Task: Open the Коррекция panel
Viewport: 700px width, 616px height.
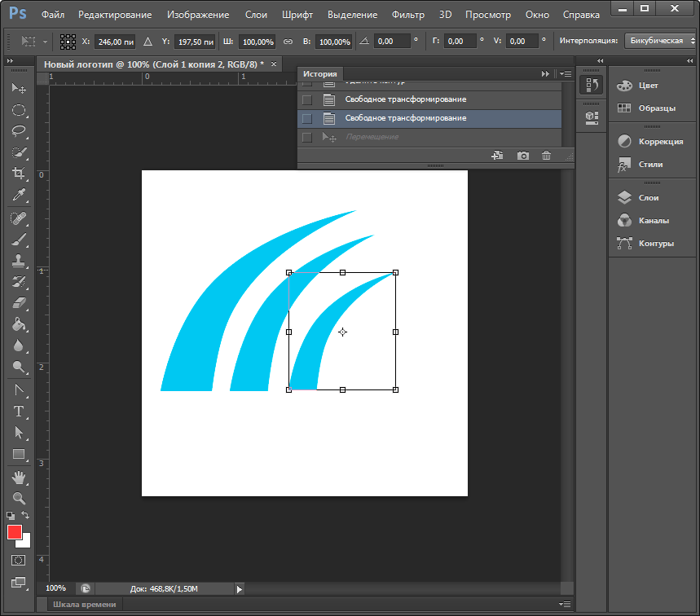Action: [x=660, y=141]
